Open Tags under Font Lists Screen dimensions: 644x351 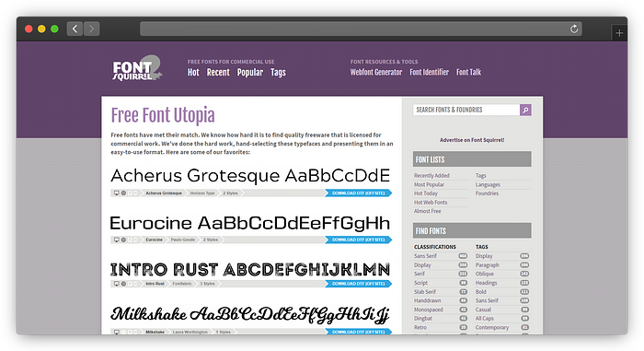coord(480,176)
